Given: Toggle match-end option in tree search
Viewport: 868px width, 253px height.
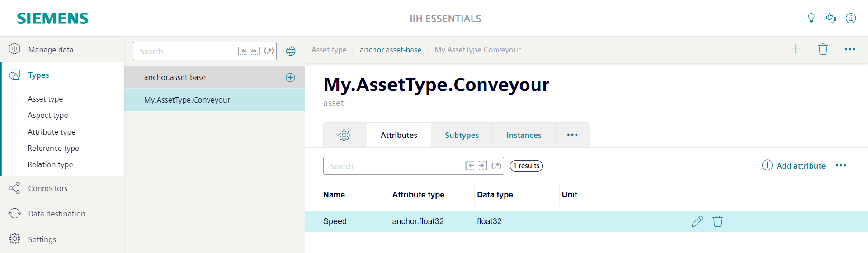Looking at the screenshot, I should [x=255, y=51].
